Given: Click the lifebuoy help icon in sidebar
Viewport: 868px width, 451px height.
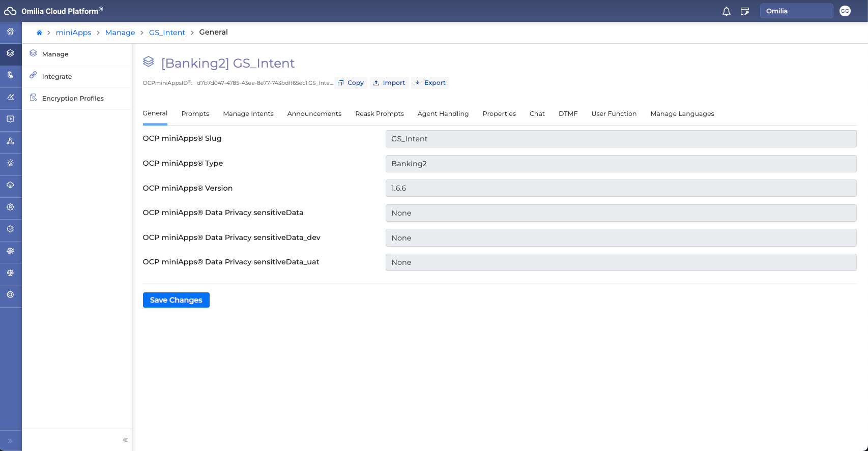Looking at the screenshot, I should pos(10,295).
